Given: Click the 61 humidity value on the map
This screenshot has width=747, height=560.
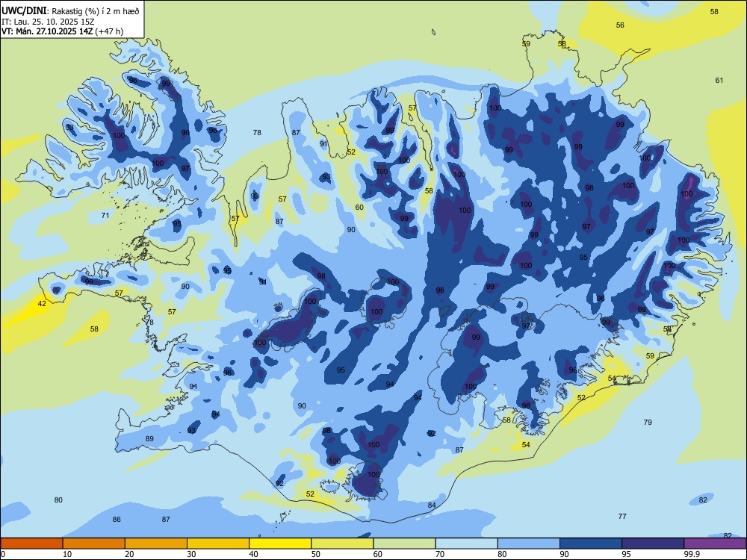Looking at the screenshot, I should pyautogui.click(x=719, y=81).
